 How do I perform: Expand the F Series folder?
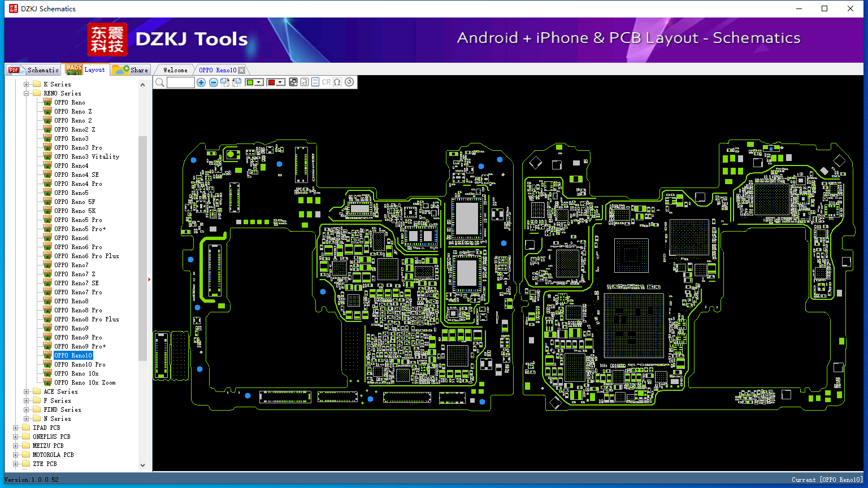[x=26, y=400]
